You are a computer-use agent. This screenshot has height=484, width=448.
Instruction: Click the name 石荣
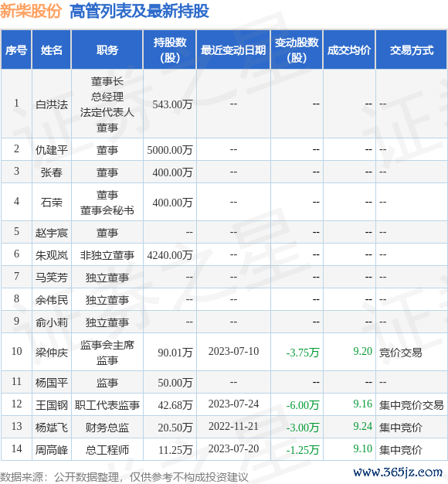pyautogui.click(x=52, y=203)
